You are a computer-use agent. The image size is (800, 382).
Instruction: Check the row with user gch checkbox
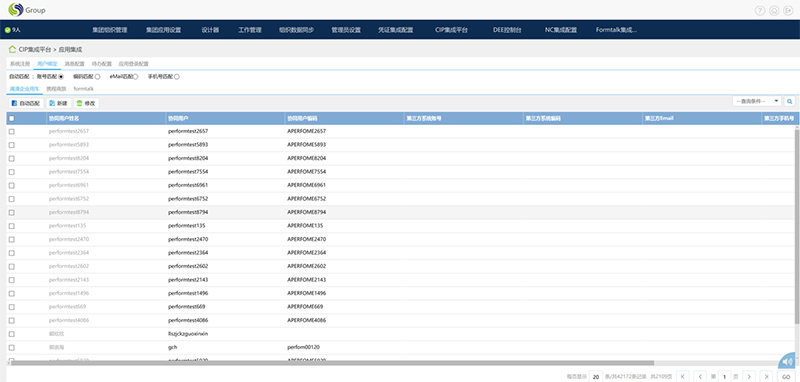coord(12,347)
